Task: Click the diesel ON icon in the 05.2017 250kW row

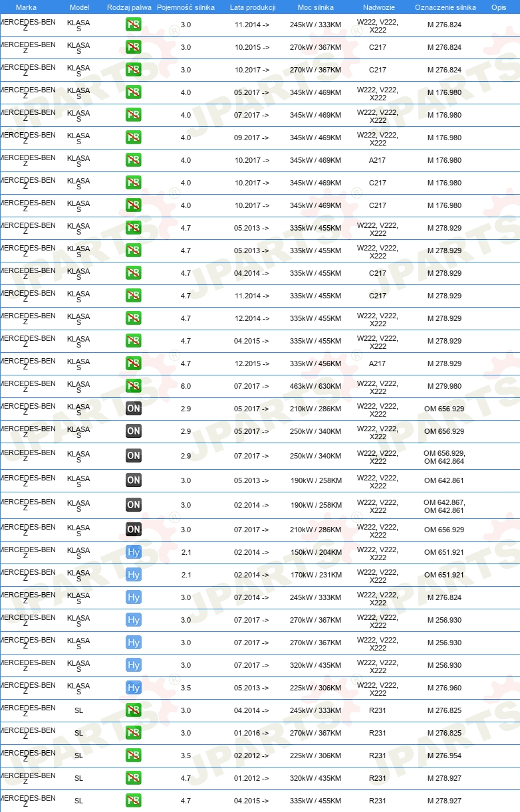Action: click(x=134, y=431)
